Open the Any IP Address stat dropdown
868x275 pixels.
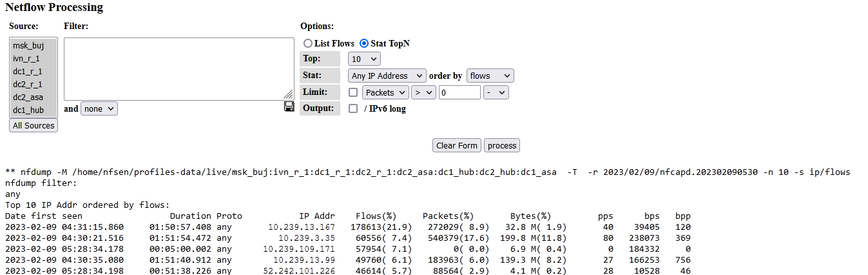pos(387,76)
